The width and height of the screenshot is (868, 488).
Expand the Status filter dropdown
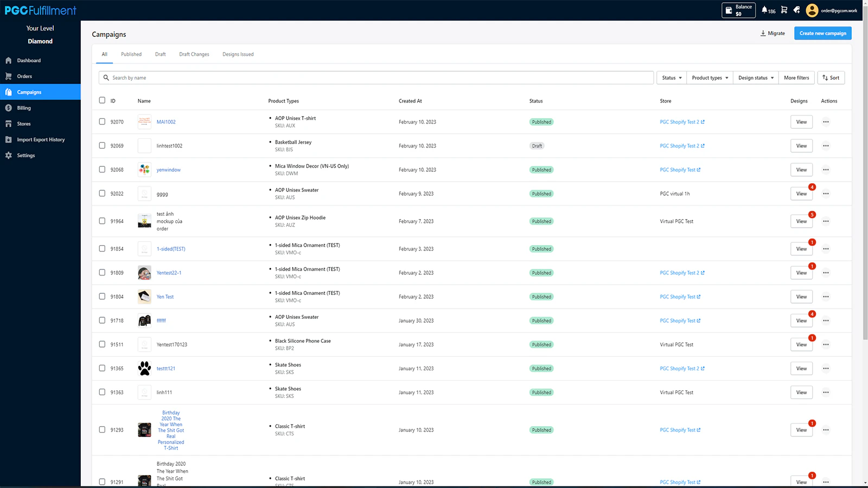tap(672, 78)
